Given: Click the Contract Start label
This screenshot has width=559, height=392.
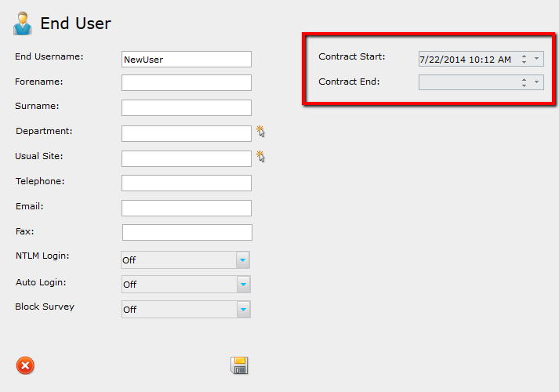Looking at the screenshot, I should (x=352, y=56).
